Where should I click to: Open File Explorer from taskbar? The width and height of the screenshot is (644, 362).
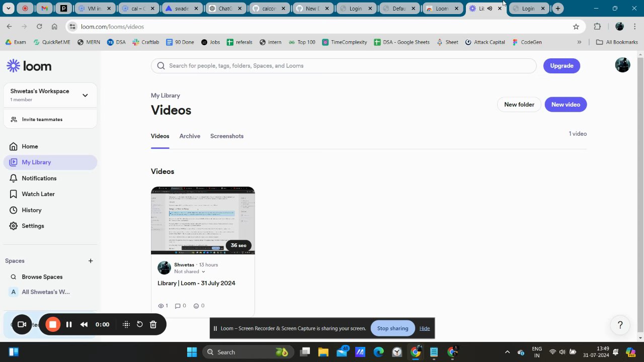(x=322, y=352)
